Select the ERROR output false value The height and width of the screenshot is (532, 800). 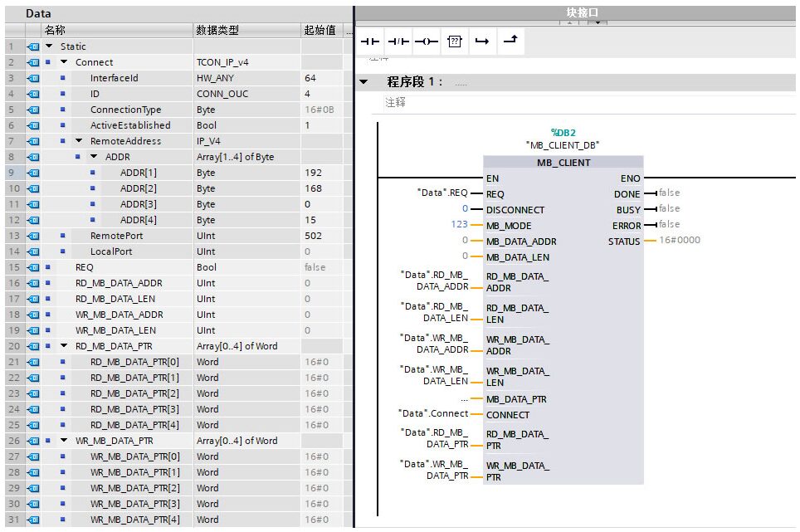tap(669, 224)
